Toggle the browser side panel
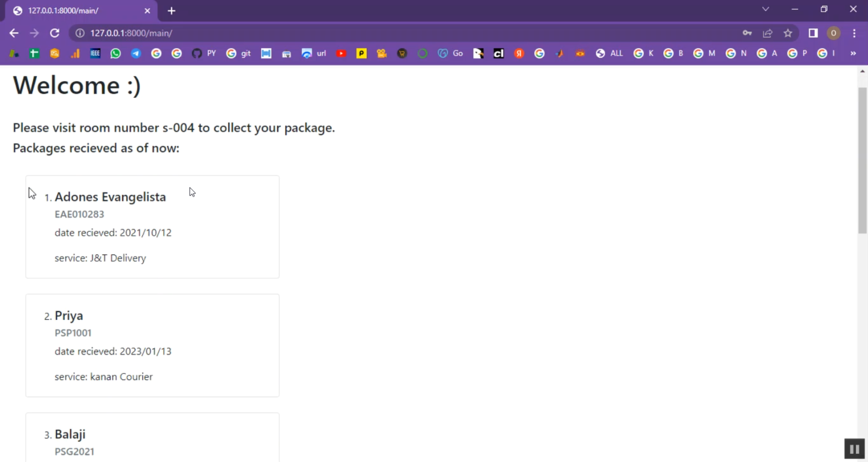 813,34
